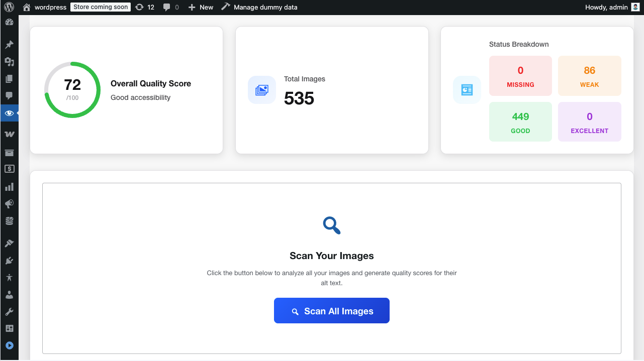Image resolution: width=644 pixels, height=361 pixels.
Task: Open the Pages icon in the sidebar
Action: point(10,79)
